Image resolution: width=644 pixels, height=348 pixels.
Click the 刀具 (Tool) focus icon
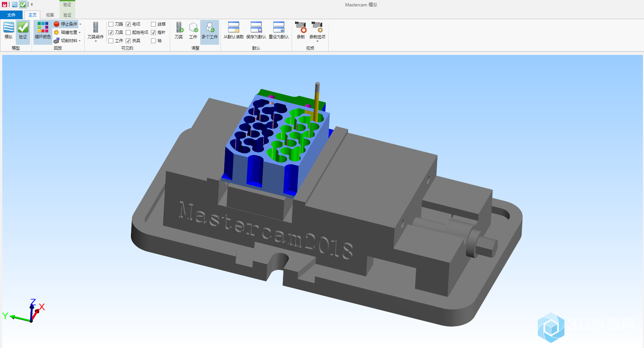click(x=179, y=27)
